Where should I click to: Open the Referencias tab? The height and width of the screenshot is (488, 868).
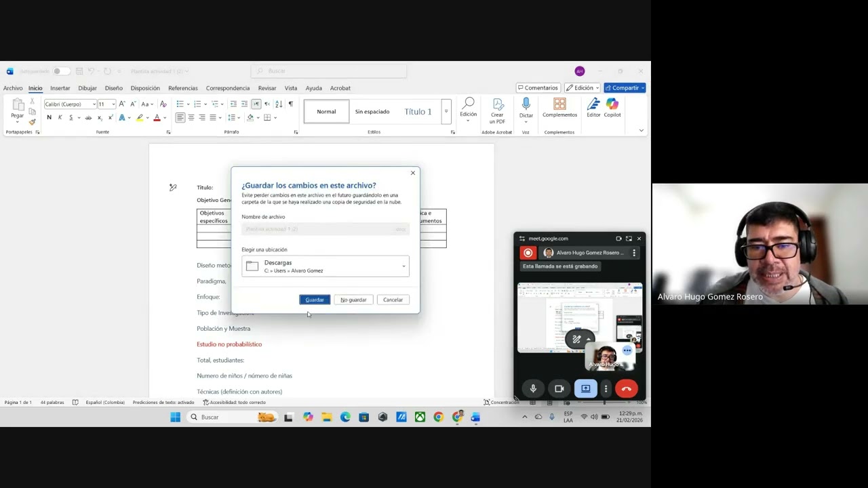click(183, 88)
